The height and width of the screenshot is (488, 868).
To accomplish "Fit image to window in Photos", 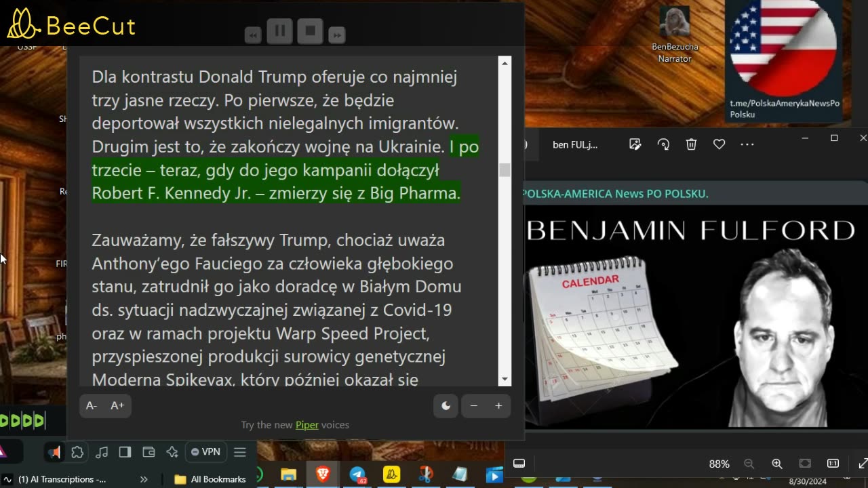I will [x=805, y=464].
